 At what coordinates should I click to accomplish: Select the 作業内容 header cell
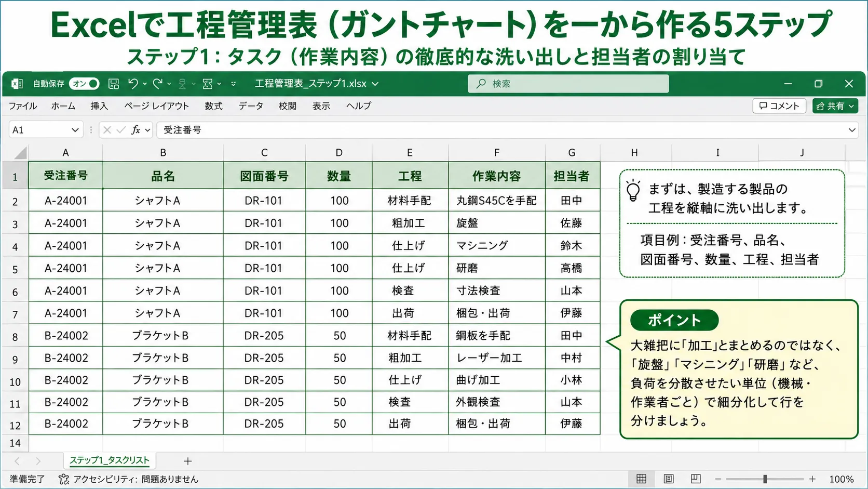pos(497,176)
